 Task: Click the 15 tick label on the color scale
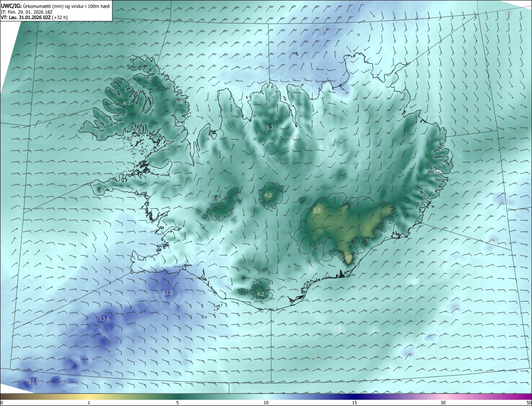click(355, 403)
